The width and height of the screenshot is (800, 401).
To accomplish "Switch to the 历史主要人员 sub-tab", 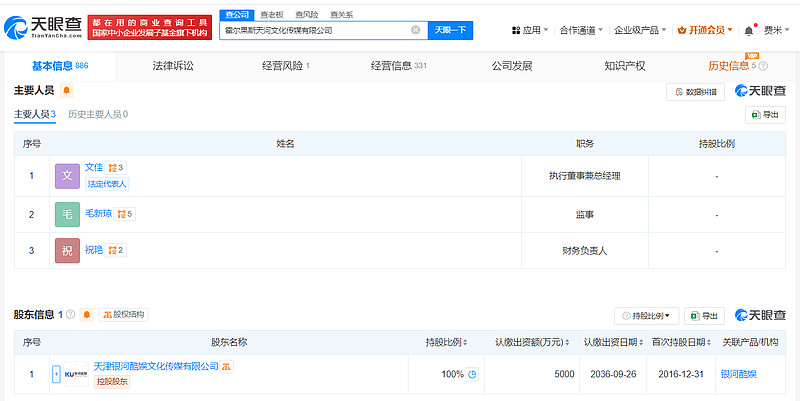I will [97, 114].
